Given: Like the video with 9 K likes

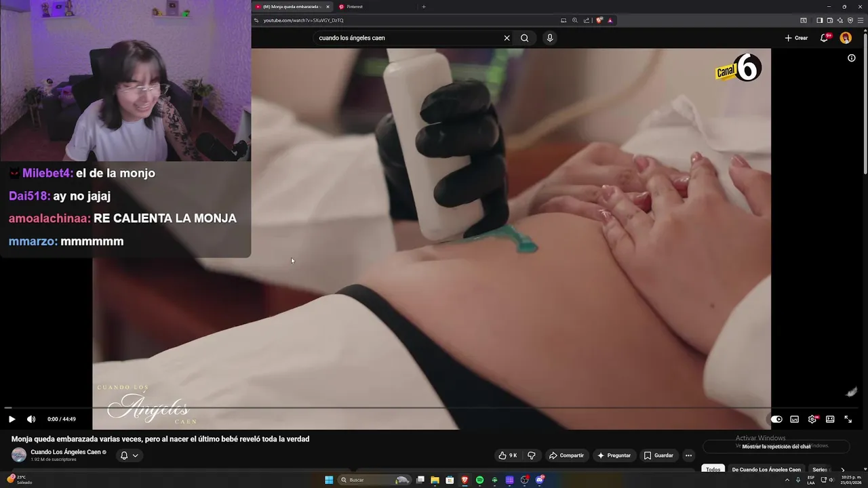Looking at the screenshot, I should [508, 455].
